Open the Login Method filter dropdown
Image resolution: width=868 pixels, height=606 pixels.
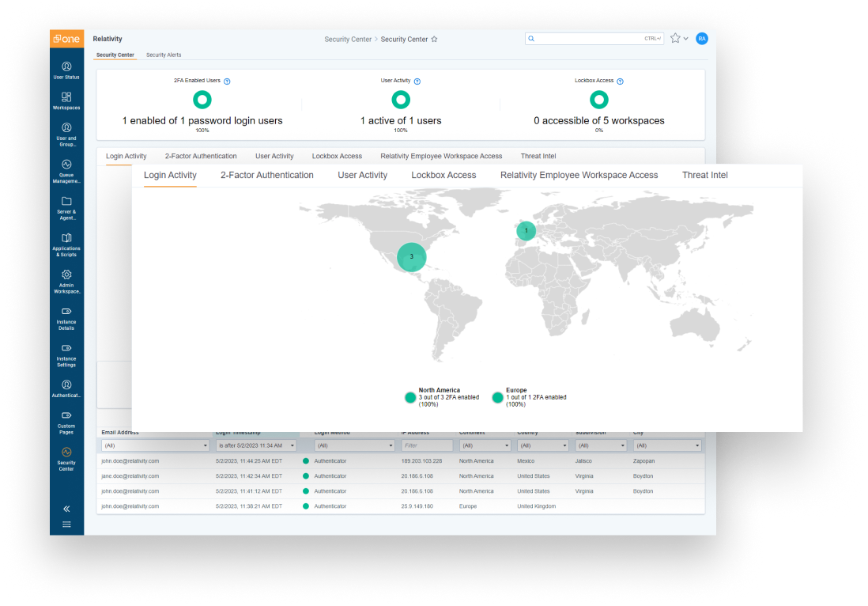point(354,446)
